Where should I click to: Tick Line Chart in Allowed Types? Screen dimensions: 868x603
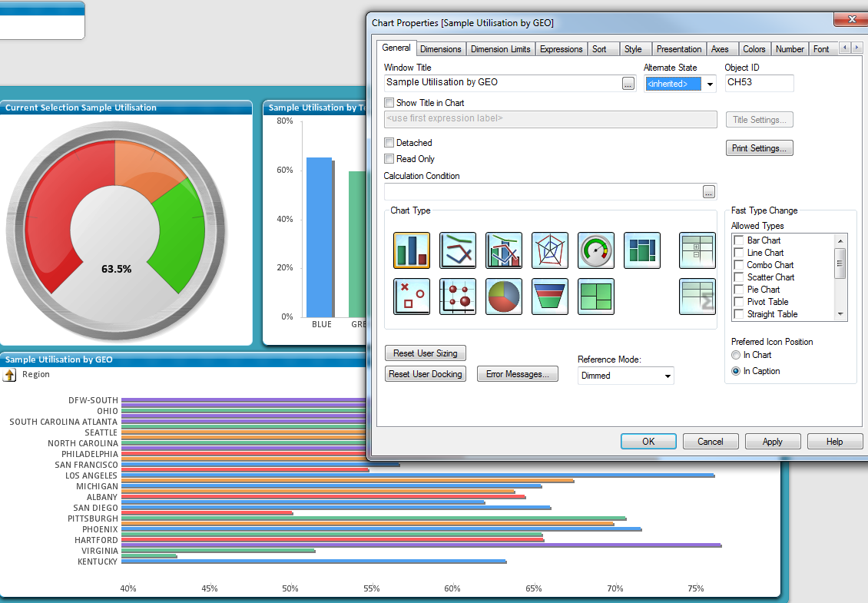739,253
